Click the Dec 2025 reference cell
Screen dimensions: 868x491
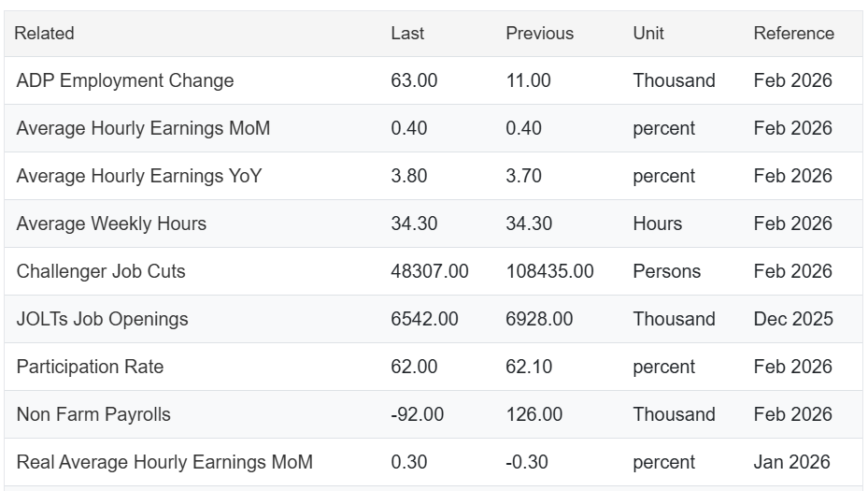(793, 319)
